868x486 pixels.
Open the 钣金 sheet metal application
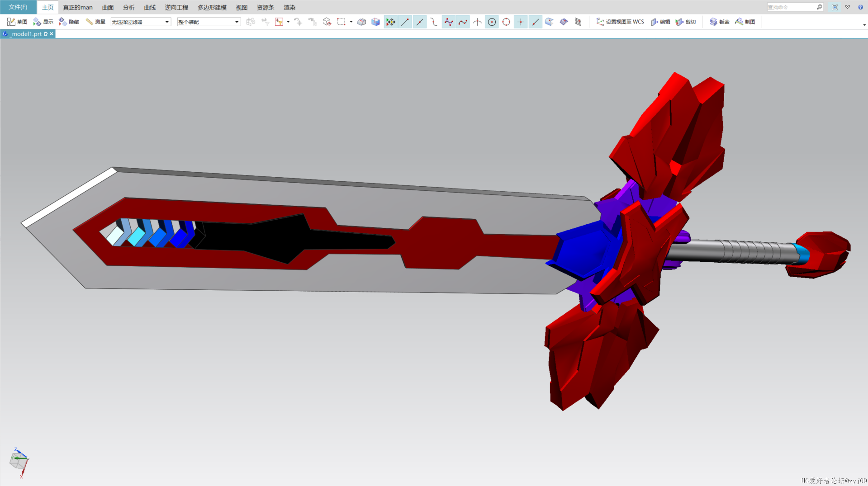[x=720, y=22]
